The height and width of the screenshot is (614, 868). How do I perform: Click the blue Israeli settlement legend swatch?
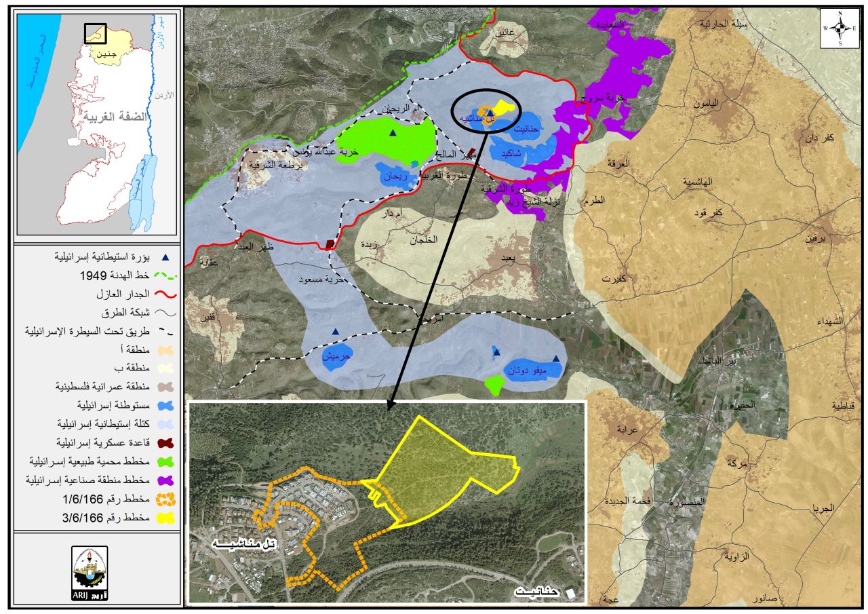[x=167, y=406]
